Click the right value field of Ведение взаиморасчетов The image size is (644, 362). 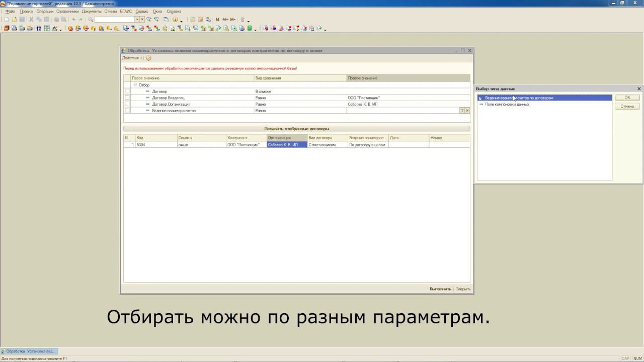coord(403,111)
